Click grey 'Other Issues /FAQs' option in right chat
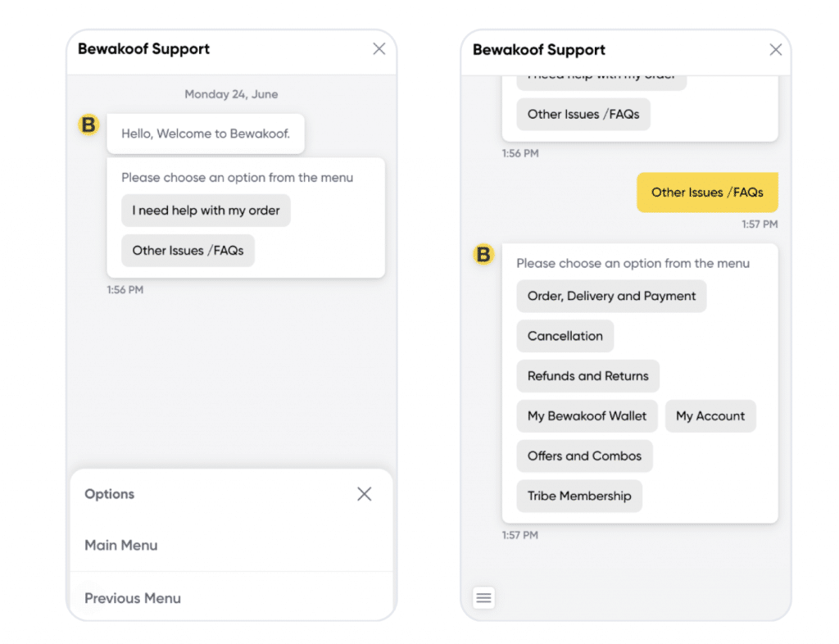 click(x=583, y=115)
